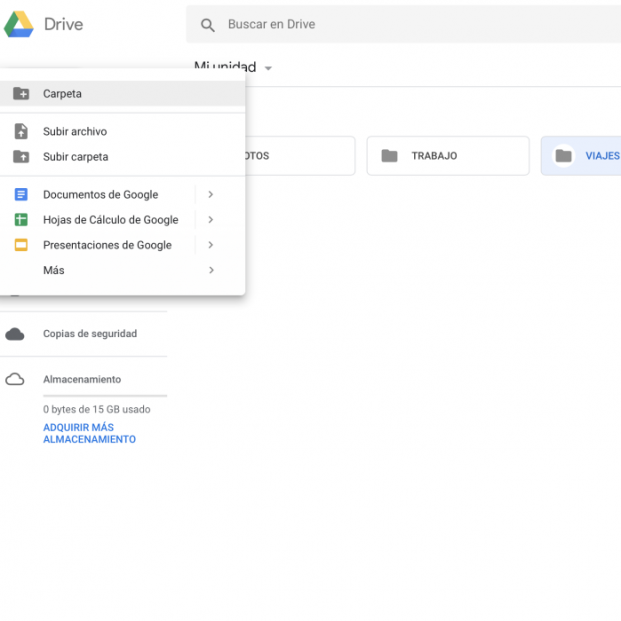621x621 pixels.
Task: Open Copias de seguridad in the sidebar
Action: click(89, 334)
